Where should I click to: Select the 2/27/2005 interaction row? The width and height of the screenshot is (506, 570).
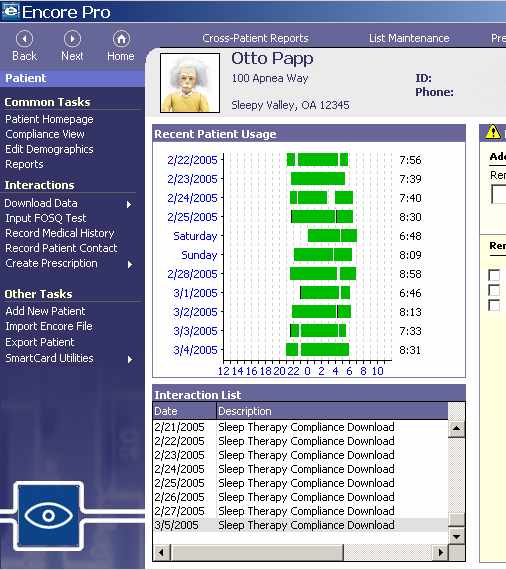click(x=301, y=511)
